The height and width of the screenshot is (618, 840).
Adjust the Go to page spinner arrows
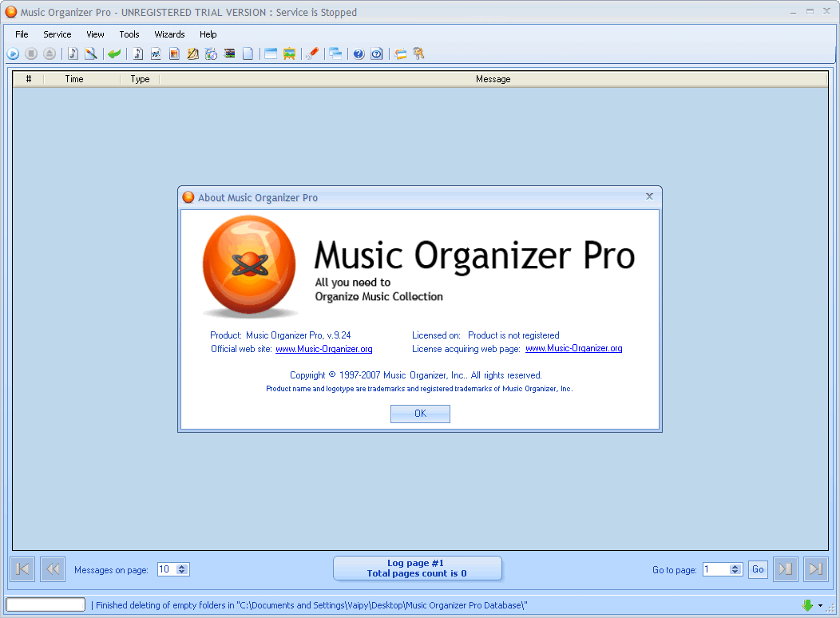(735, 569)
